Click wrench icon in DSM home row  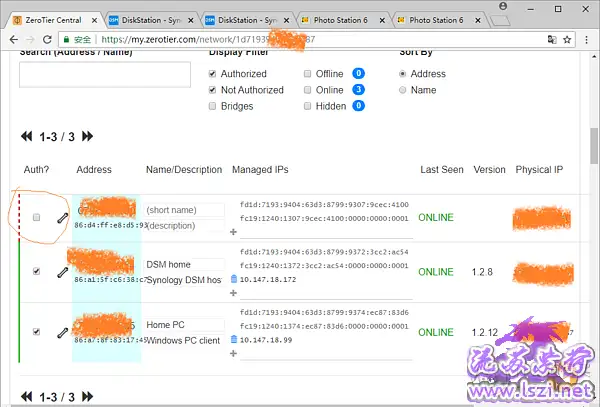[x=63, y=272]
